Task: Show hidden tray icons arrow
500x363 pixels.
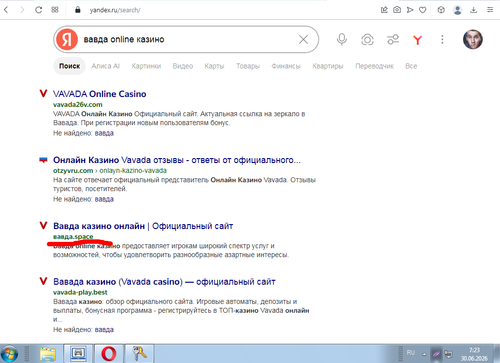Action: pos(424,354)
